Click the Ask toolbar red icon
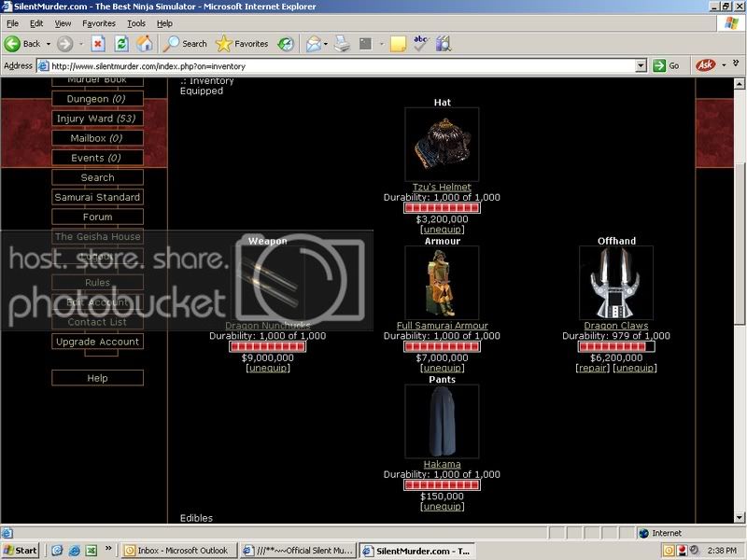The image size is (747, 560). [x=706, y=64]
